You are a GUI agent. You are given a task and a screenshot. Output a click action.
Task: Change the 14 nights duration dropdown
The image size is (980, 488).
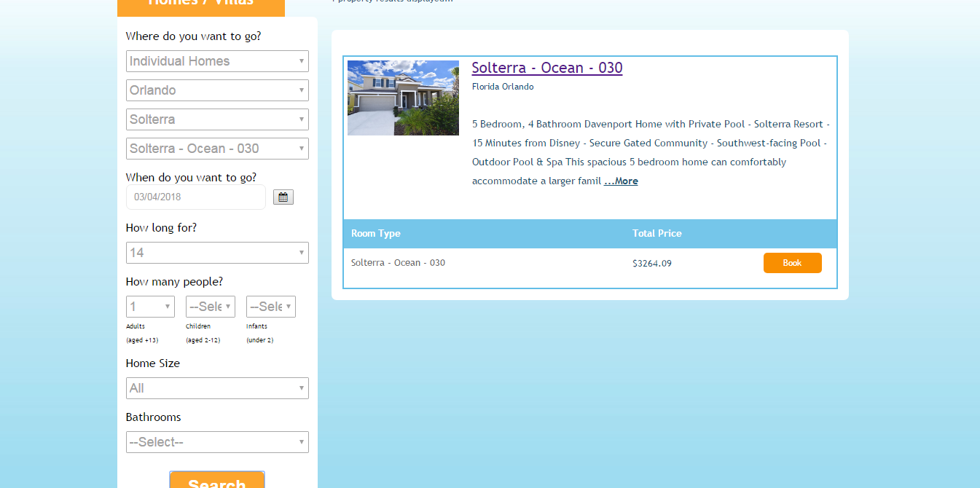click(x=217, y=253)
